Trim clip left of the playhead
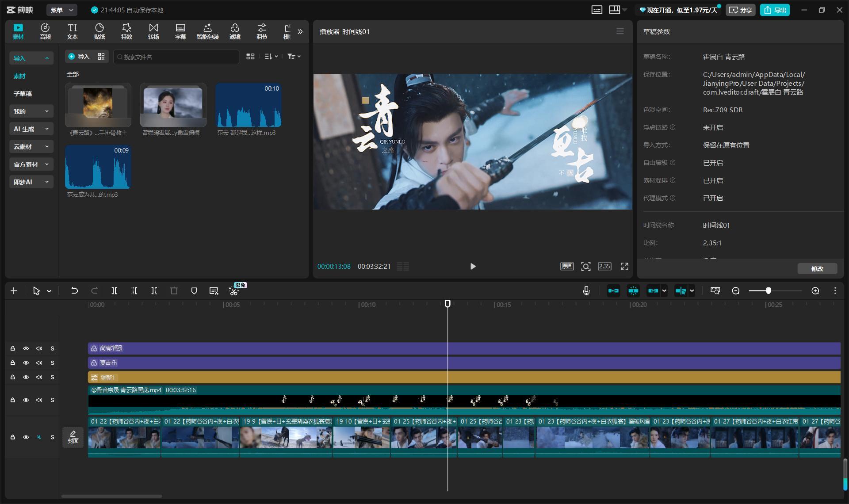The height and width of the screenshot is (504, 849). (134, 290)
